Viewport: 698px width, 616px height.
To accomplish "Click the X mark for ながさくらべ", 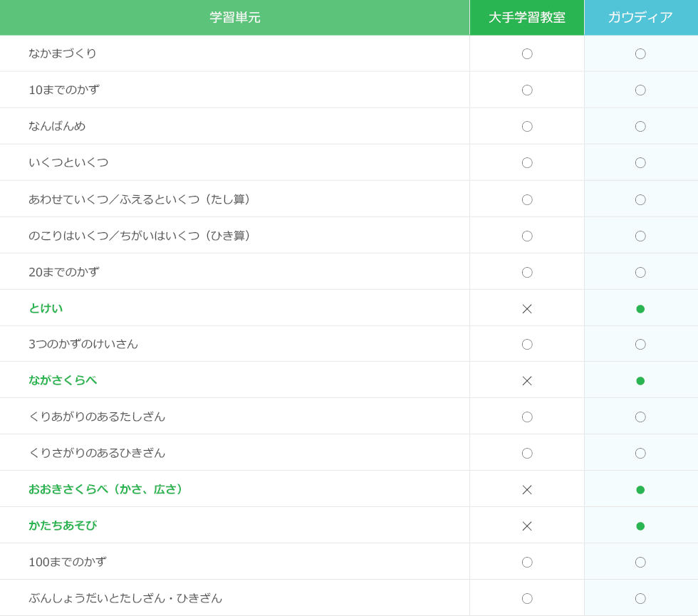I will pyautogui.click(x=527, y=381).
